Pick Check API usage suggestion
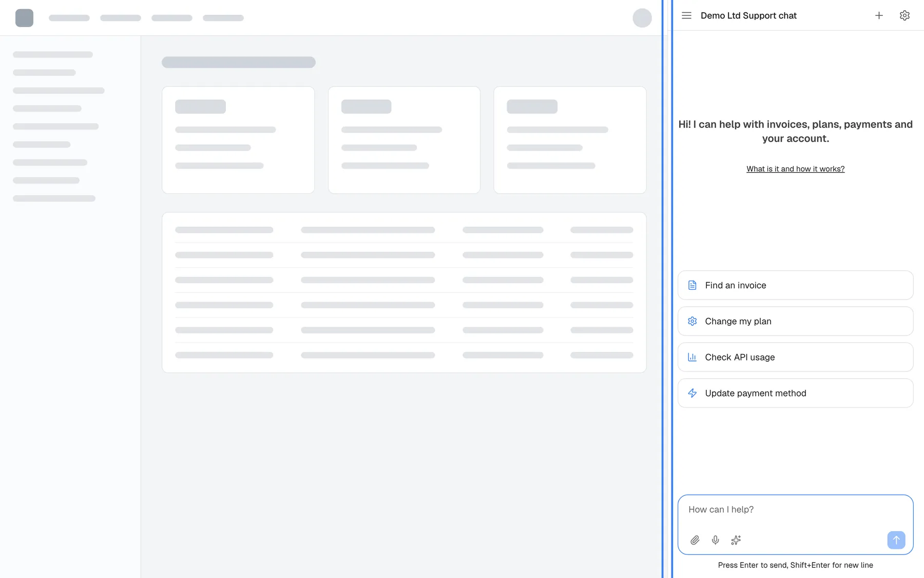The height and width of the screenshot is (578, 924). click(795, 357)
